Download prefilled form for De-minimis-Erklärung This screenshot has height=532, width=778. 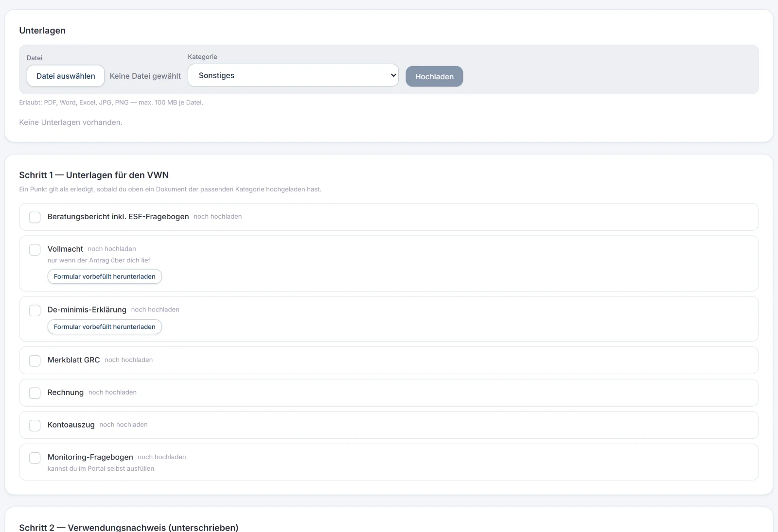coord(105,327)
